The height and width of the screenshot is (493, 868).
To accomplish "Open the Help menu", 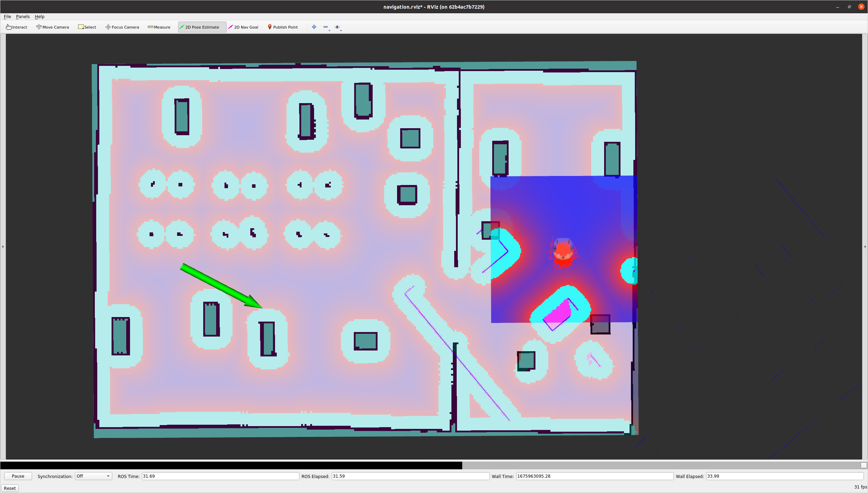I will pos(39,17).
